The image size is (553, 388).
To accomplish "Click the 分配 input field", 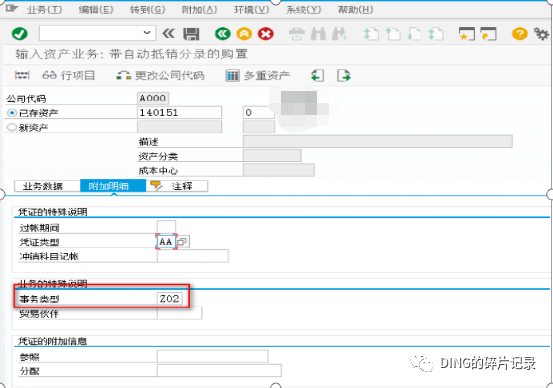I will (219, 370).
